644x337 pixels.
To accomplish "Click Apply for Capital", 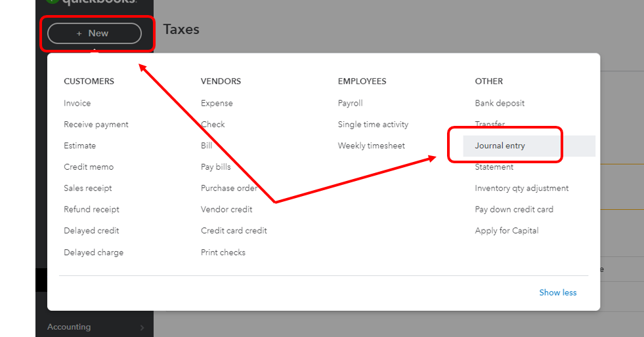I will tap(507, 231).
